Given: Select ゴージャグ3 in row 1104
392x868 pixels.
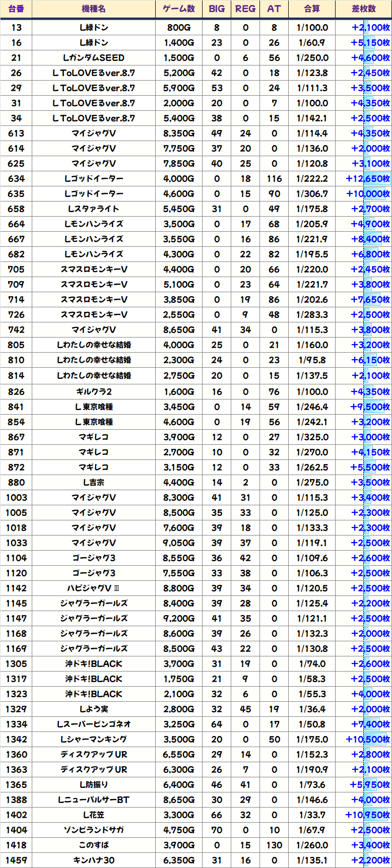Looking at the screenshot, I should [x=94, y=558].
